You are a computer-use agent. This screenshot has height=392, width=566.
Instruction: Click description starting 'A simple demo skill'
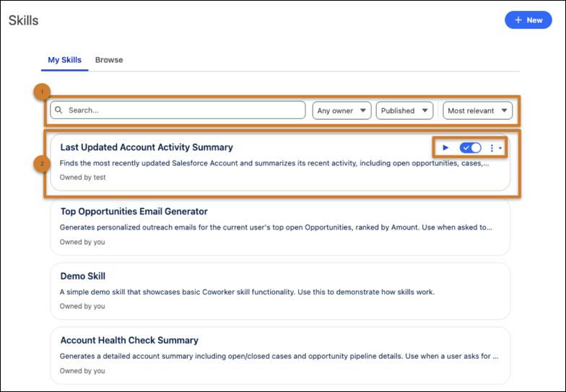point(247,292)
